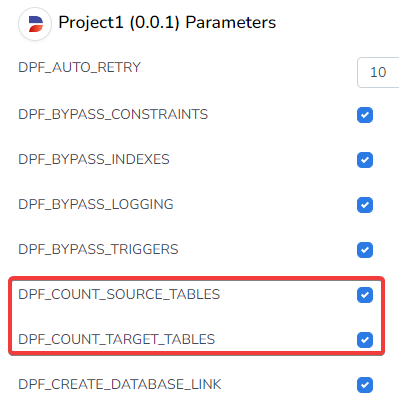Focus the DPF_AUTO_RETRY value field
The width and height of the screenshot is (399, 405).
pos(378,72)
